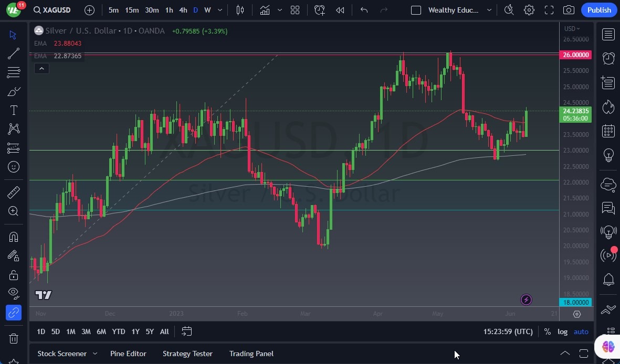Viewport: 620px width, 364px height.
Task: Open symbol search XAGUSD
Action: click(x=52, y=10)
